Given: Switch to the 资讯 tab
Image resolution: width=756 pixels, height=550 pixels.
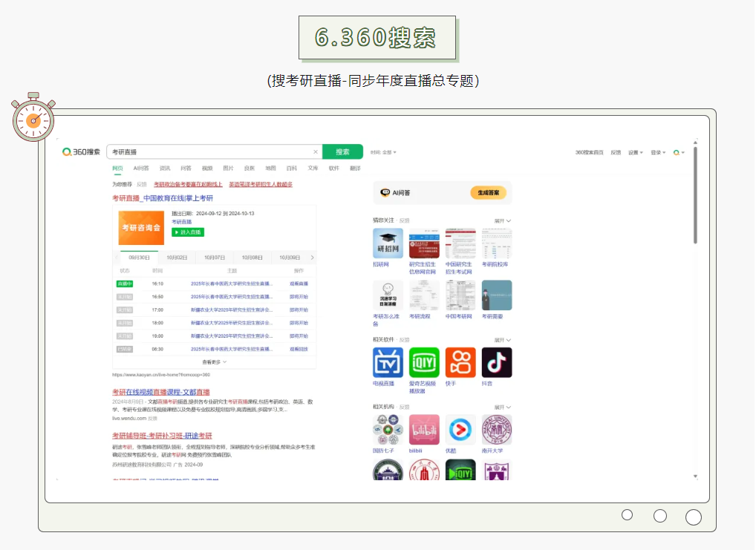Looking at the screenshot, I should pyautogui.click(x=165, y=168).
